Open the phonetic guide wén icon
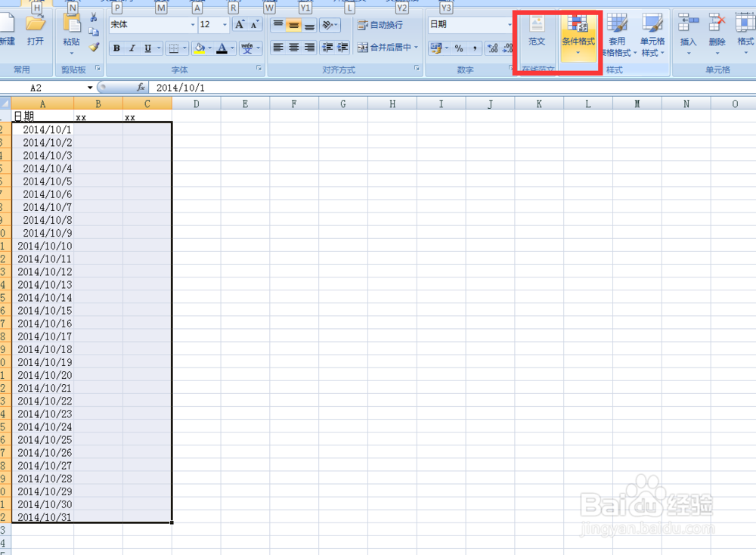 tap(247, 48)
